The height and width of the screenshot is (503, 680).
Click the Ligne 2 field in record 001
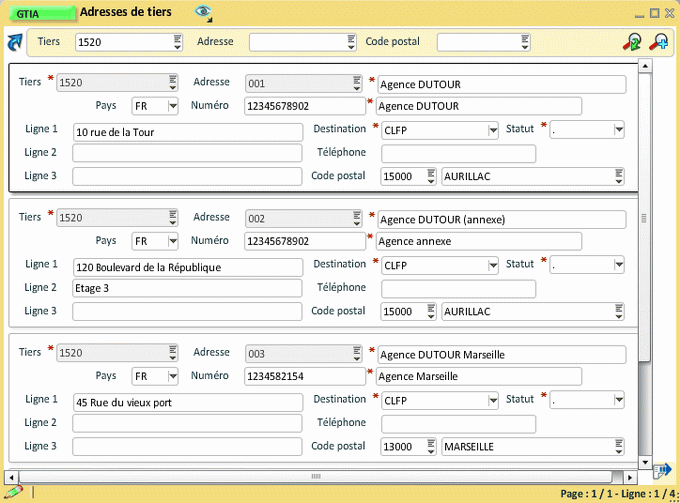(x=187, y=153)
